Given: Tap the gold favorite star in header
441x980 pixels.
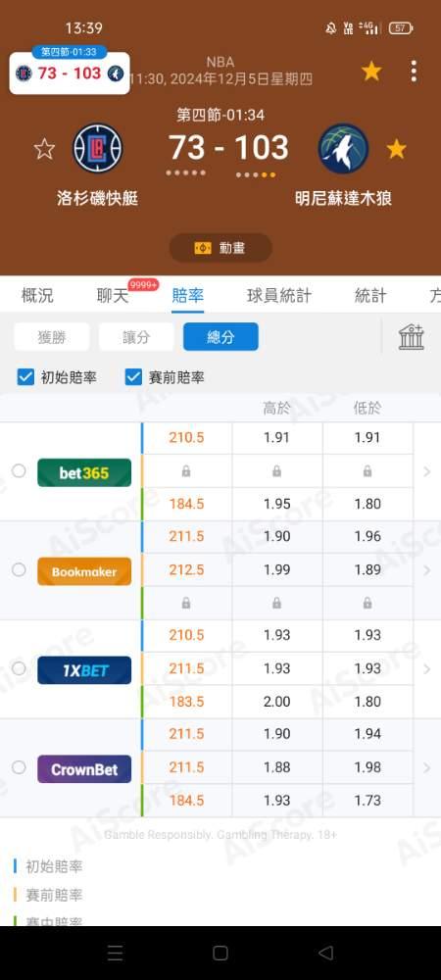Looking at the screenshot, I should click(371, 72).
